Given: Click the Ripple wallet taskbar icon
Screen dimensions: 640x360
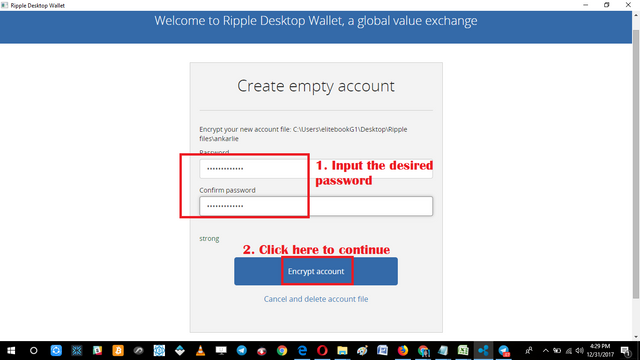Looking at the screenshot, I should click(x=483, y=351).
